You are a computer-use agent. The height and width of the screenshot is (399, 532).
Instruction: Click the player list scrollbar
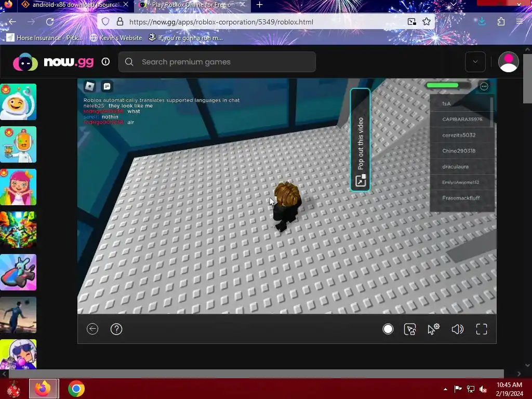(x=492, y=112)
